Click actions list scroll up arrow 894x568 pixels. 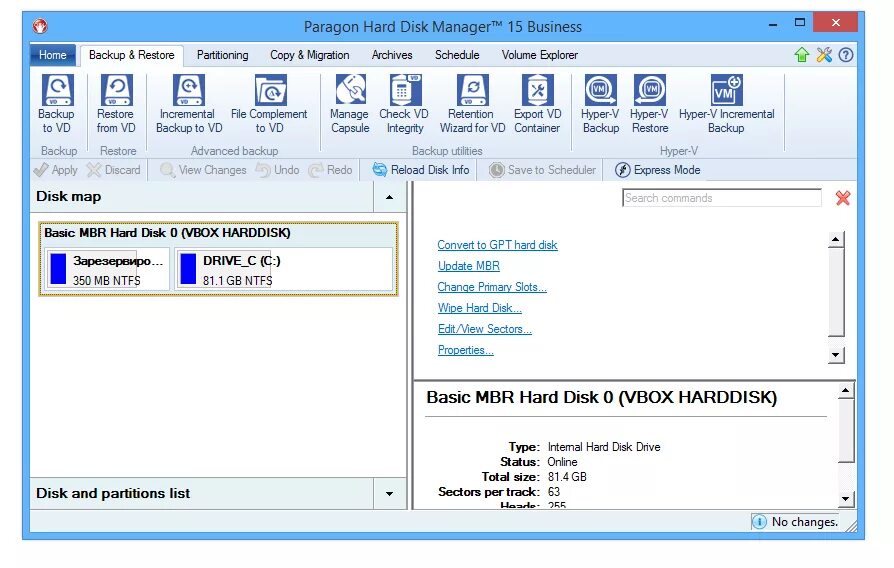[x=836, y=240]
